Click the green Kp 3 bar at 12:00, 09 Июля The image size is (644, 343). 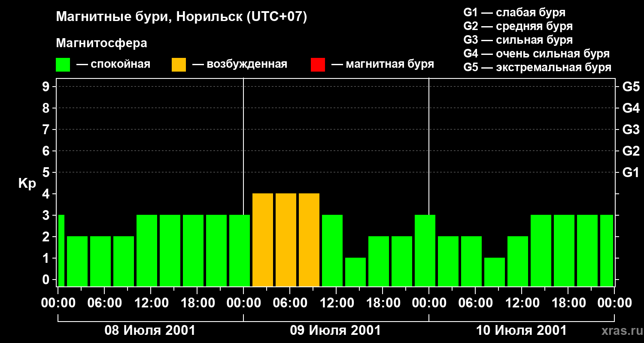[x=332, y=250]
